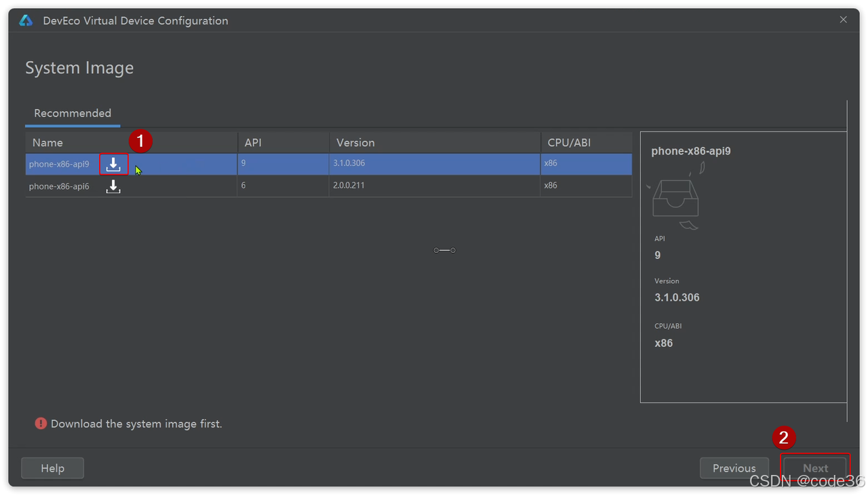Viewport: 868px width, 496px height.
Task: Click the splitter handle in the middle of the table area
Action: tap(444, 250)
